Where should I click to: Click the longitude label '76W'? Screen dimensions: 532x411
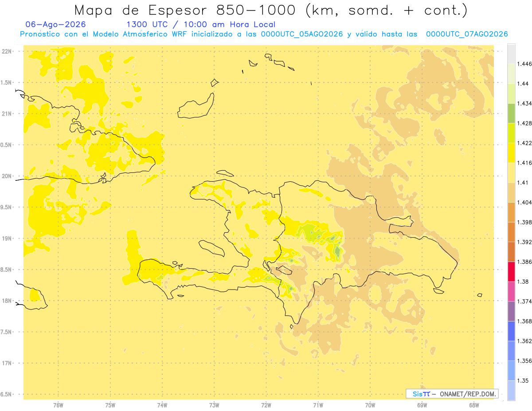click(58, 405)
